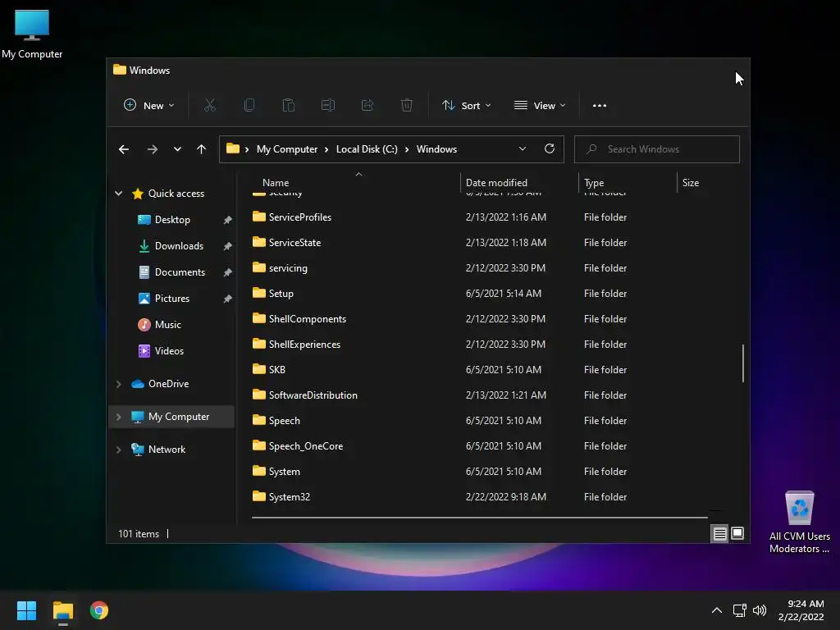Select the ShellComponents folder row
The image size is (840, 630).
tap(479, 319)
